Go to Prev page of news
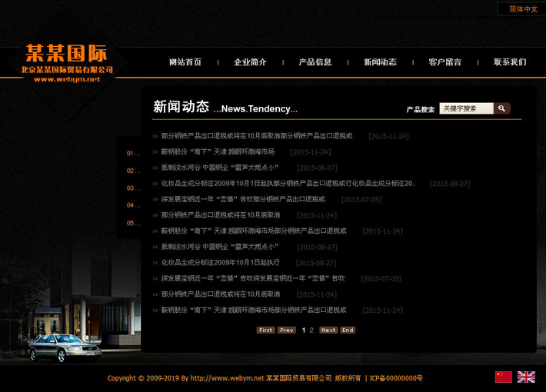 tap(287, 330)
